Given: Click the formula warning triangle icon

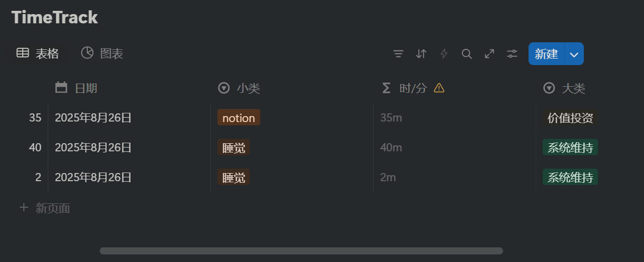Looking at the screenshot, I should click(x=439, y=88).
